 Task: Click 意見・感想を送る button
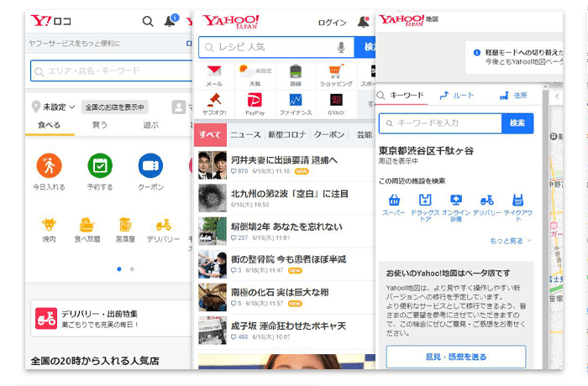(x=456, y=357)
